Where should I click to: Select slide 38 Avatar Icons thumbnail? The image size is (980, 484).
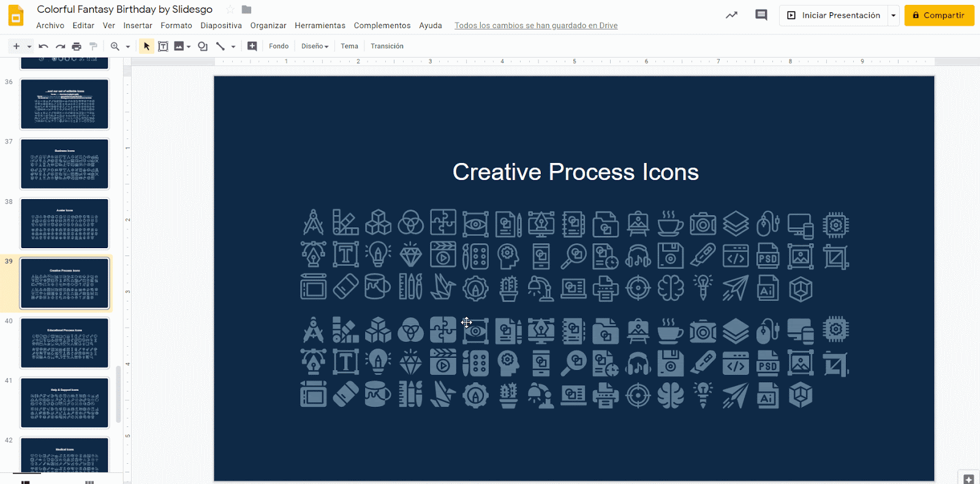coord(64,224)
